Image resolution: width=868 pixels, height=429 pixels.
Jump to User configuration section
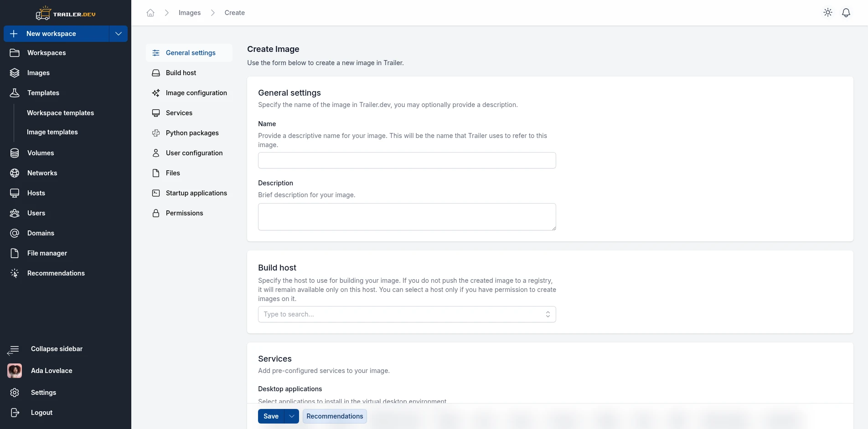[189, 153]
